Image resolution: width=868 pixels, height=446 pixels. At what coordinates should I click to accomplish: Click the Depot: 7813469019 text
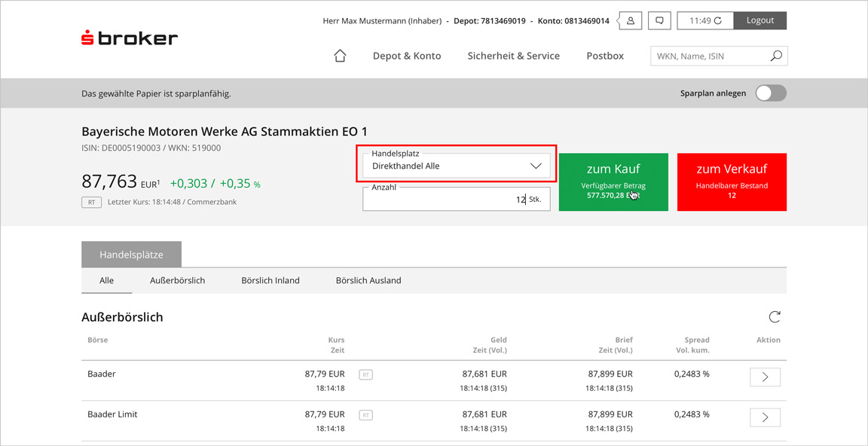click(x=489, y=21)
